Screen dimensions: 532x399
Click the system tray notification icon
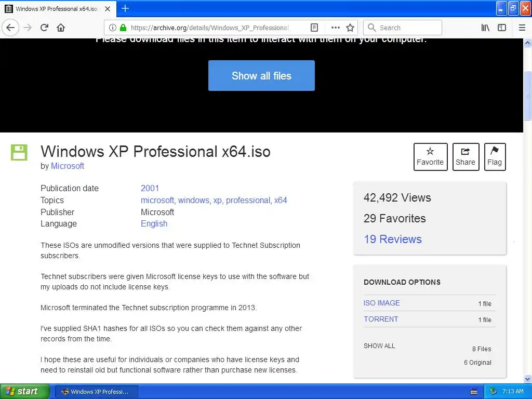(494, 391)
